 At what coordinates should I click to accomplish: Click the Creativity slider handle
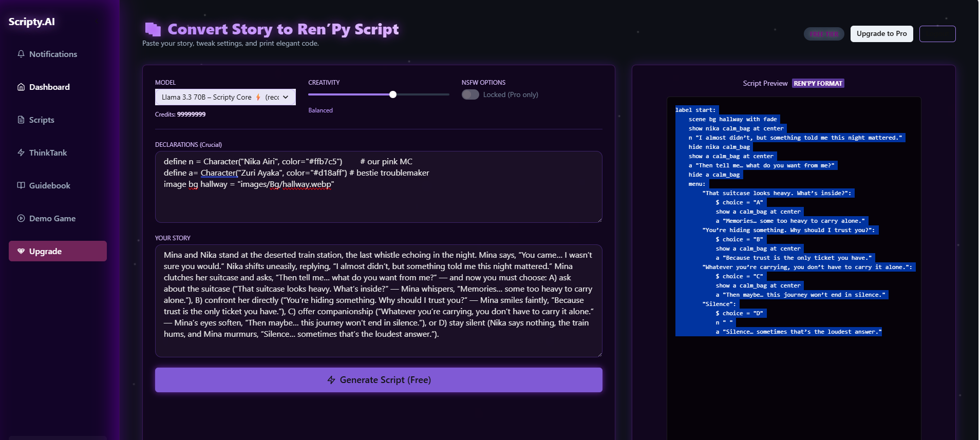[x=393, y=94]
